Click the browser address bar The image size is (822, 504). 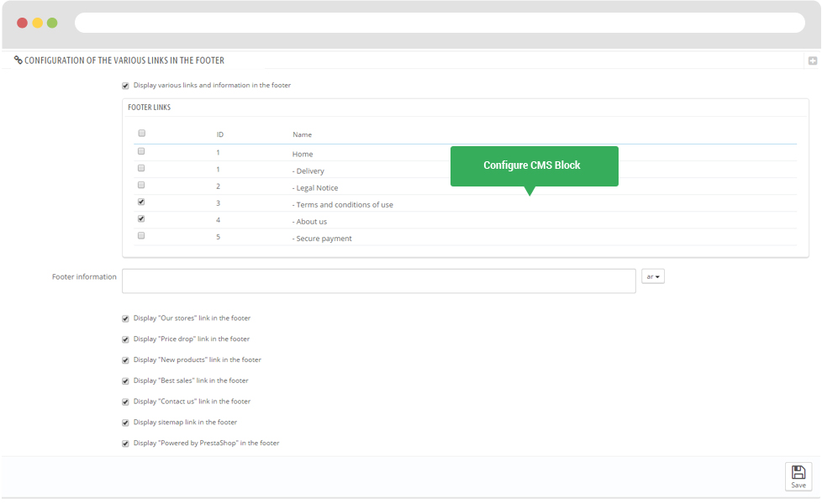(439, 23)
